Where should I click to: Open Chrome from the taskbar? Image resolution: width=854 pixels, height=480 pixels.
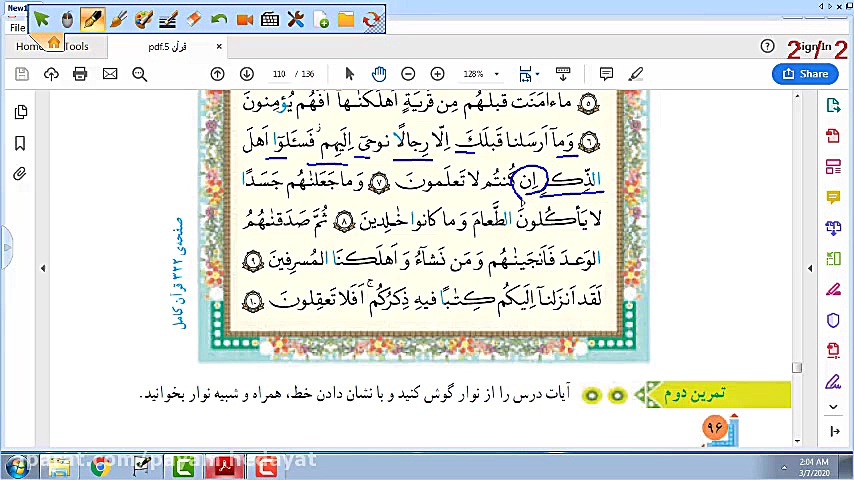pyautogui.click(x=101, y=467)
